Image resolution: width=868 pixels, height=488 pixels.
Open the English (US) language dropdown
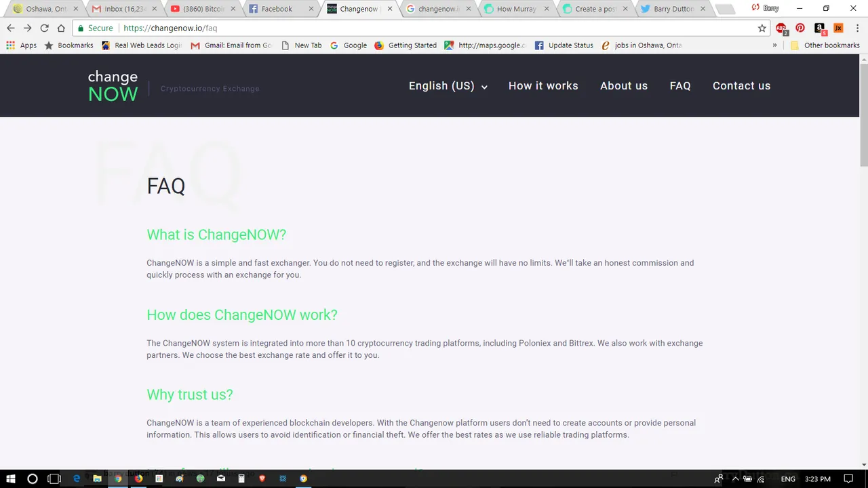(448, 86)
